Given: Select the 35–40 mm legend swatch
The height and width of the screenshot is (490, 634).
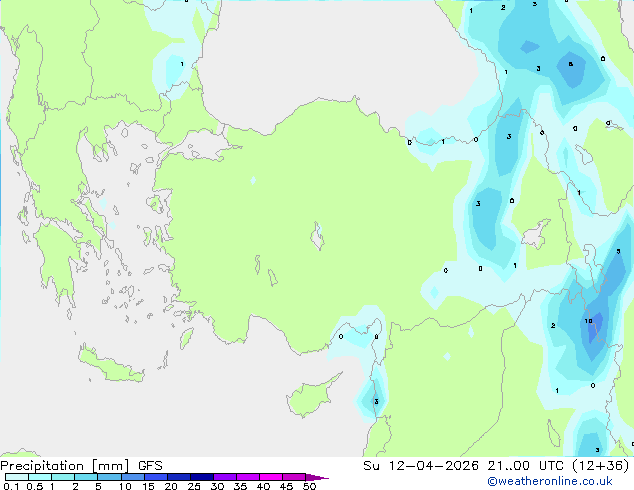Looking at the screenshot, I should pyautogui.click(x=247, y=477).
